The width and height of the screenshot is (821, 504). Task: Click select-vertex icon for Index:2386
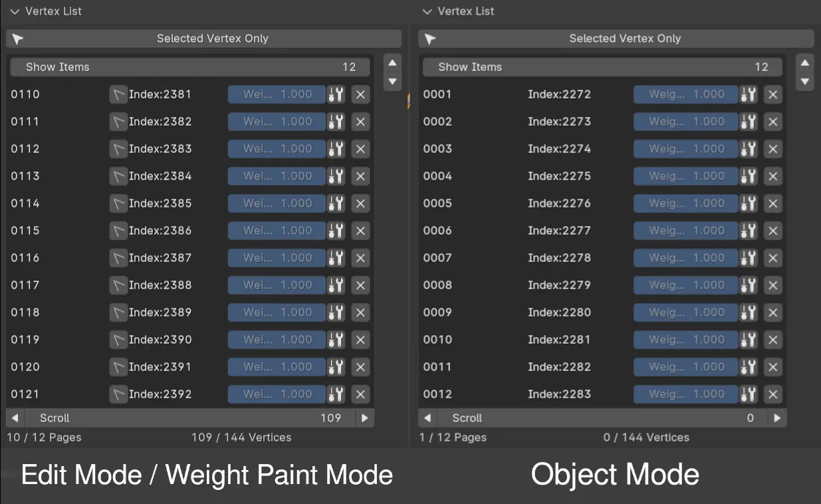(118, 231)
